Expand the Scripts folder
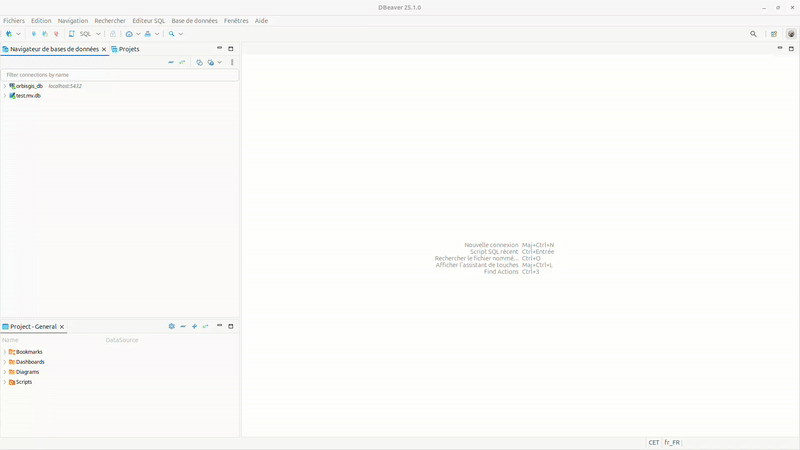 coord(5,382)
